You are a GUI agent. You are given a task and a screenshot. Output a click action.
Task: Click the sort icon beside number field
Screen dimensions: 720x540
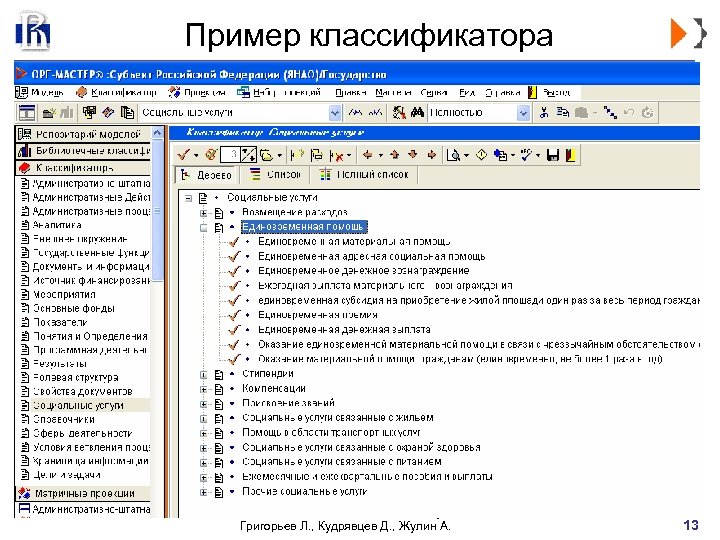248,155
